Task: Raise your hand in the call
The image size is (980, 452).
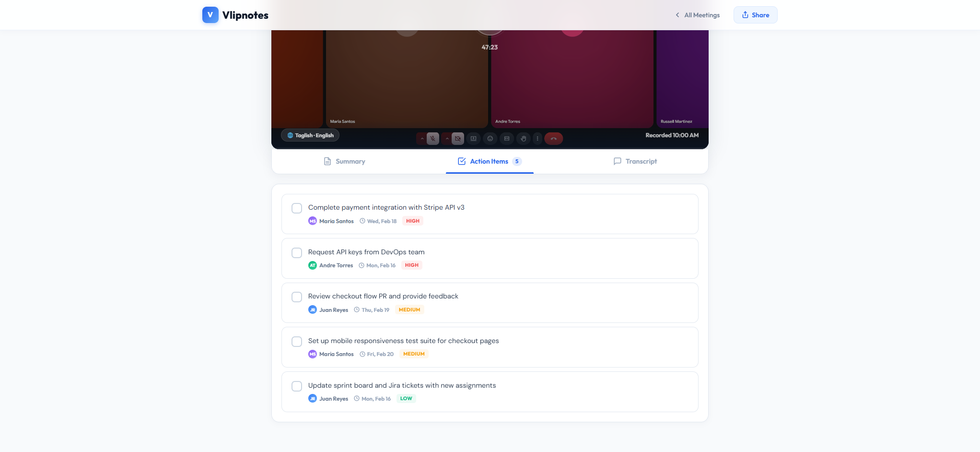Action: point(524,138)
